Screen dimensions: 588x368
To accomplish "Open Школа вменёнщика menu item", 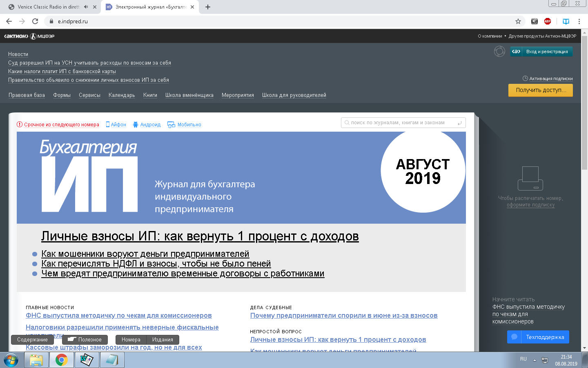I will click(x=189, y=95).
